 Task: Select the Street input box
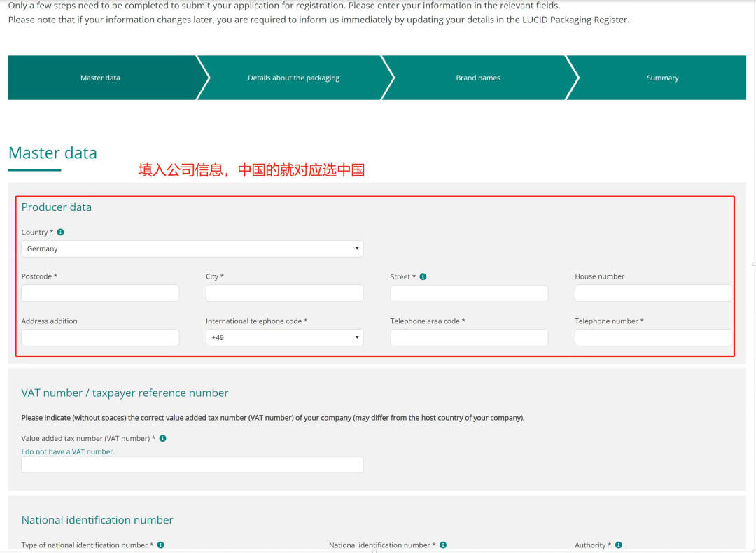click(x=469, y=293)
